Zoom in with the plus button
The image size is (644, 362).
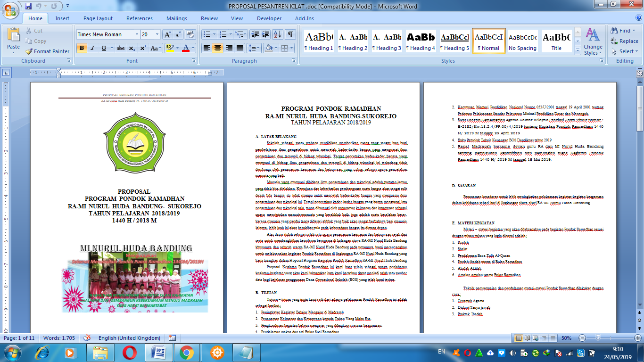coord(637,338)
